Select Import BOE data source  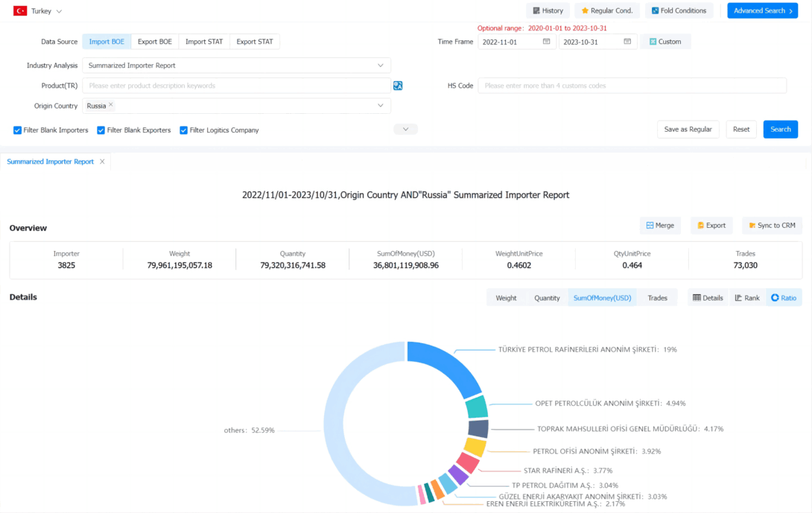tap(107, 42)
